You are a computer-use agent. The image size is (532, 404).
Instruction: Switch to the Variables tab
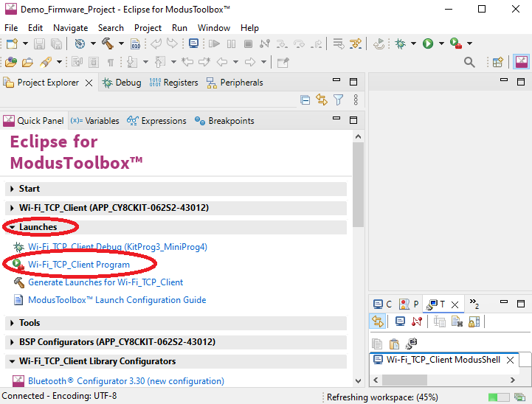click(x=95, y=121)
